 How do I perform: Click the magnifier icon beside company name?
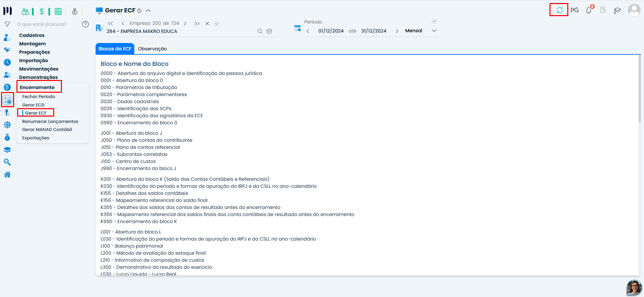(260, 31)
